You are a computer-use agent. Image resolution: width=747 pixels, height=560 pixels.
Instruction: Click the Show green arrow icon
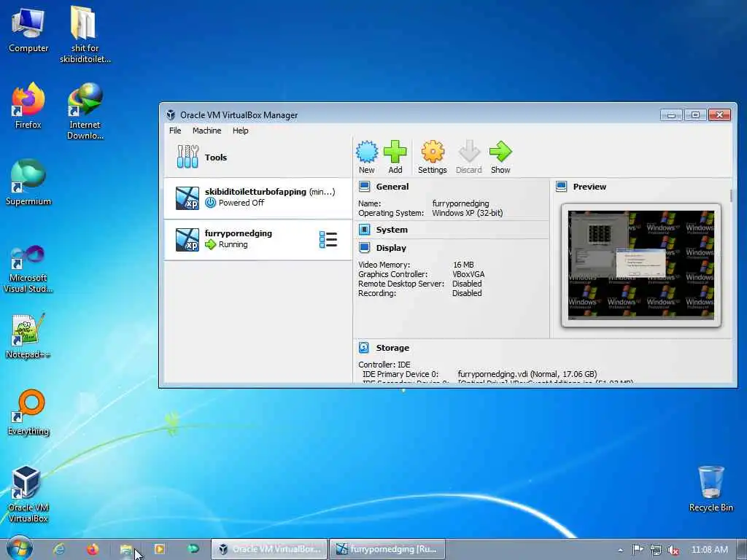tap(500, 152)
